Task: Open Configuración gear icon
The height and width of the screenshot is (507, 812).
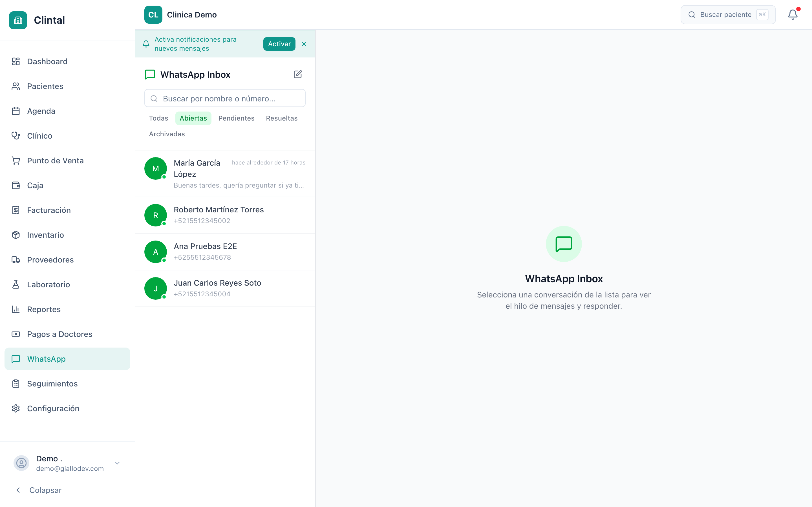Action: click(x=16, y=408)
